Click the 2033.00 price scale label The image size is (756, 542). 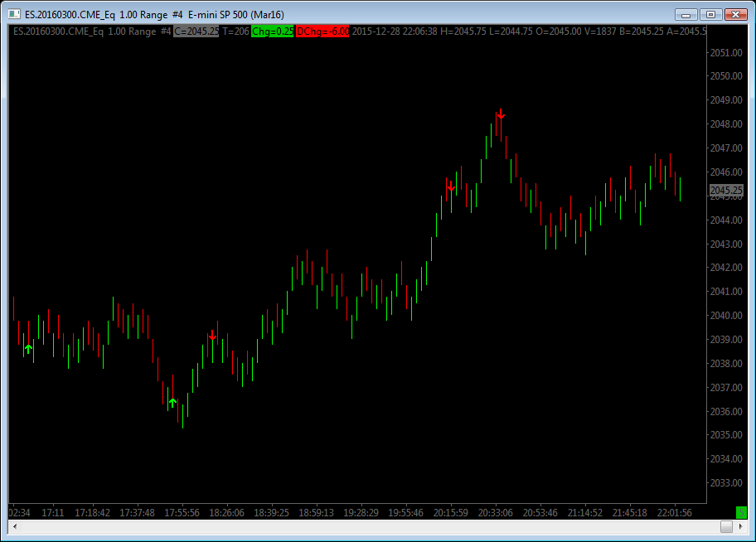tap(726, 483)
